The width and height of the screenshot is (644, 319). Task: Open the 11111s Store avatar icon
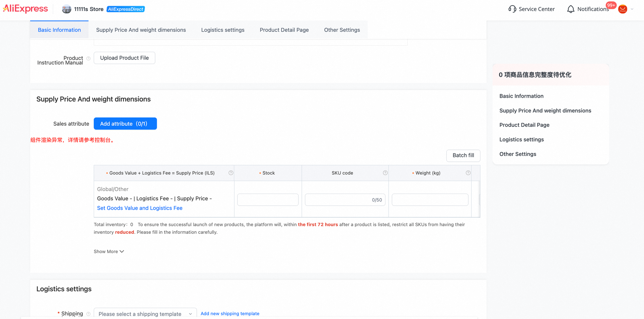(67, 9)
